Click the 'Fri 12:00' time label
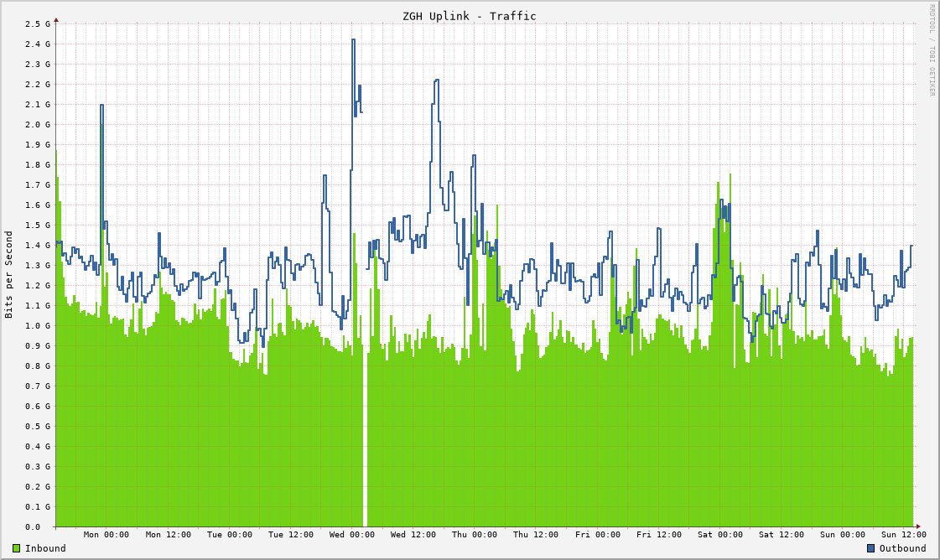 point(659,534)
